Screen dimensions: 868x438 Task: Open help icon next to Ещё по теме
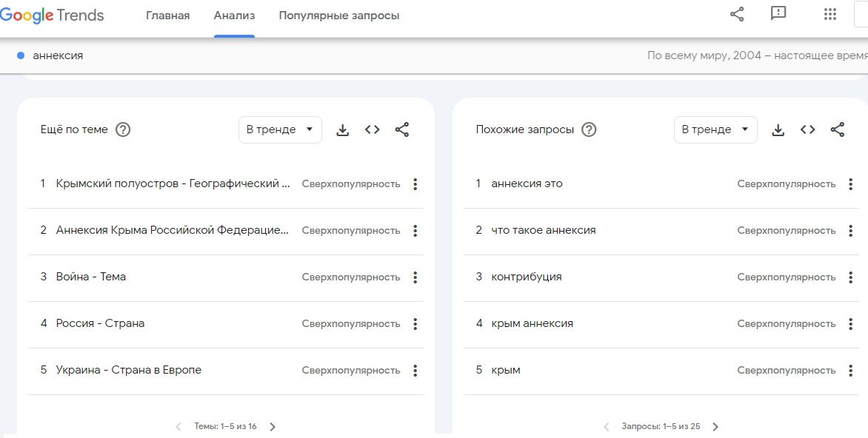[x=123, y=129]
